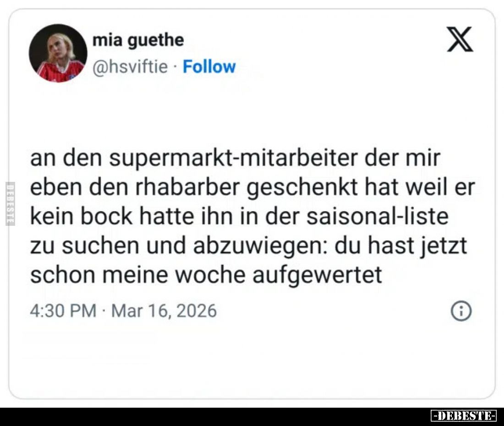504x426 pixels.
Task: Click the word saisonal-liste in tweet
Action: click(x=378, y=216)
